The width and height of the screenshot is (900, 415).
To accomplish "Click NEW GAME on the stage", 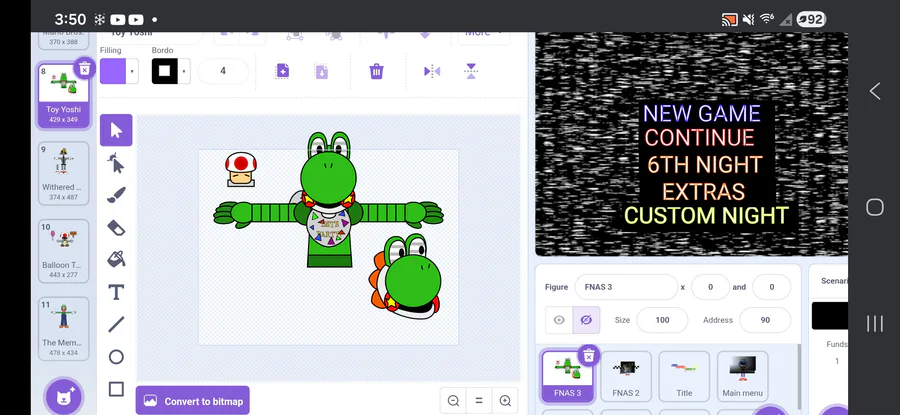I will (x=702, y=113).
